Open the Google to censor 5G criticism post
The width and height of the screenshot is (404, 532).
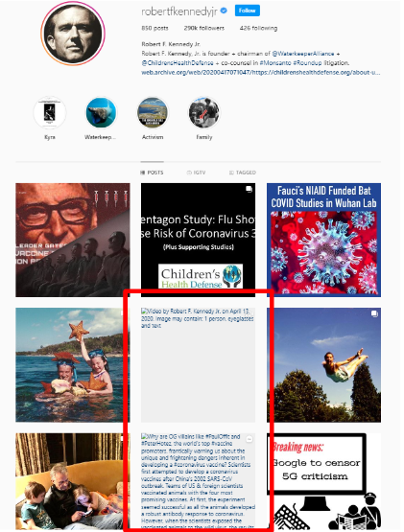(323, 481)
